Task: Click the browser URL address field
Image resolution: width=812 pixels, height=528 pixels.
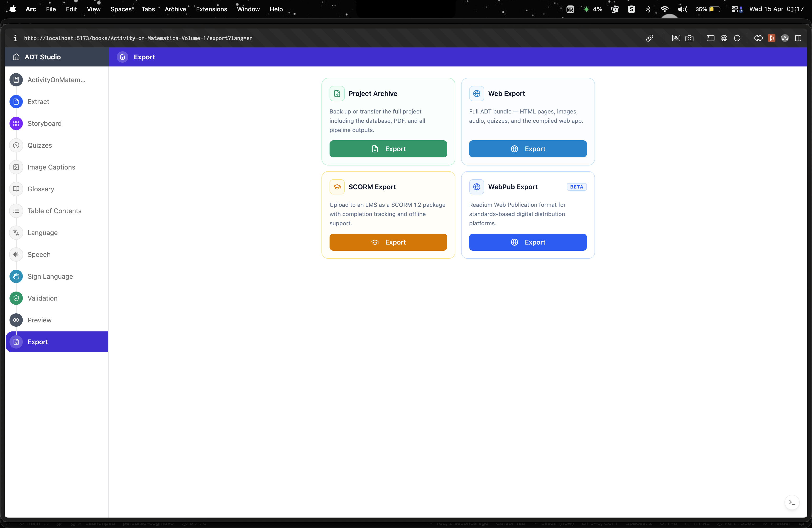Action: (138, 38)
